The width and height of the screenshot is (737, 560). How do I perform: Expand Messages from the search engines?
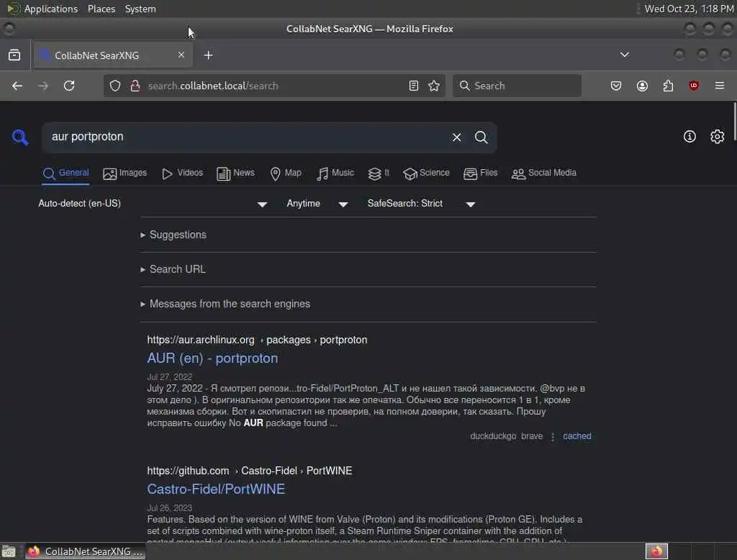(225, 304)
